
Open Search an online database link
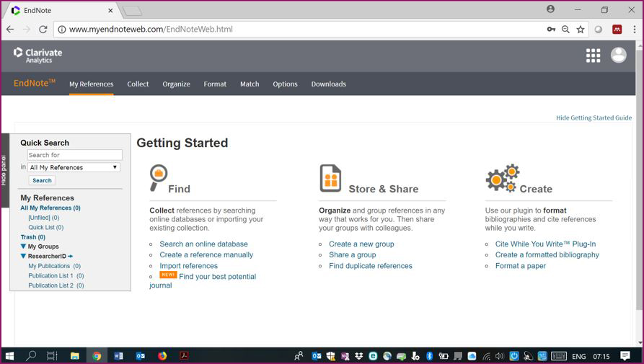coord(203,244)
